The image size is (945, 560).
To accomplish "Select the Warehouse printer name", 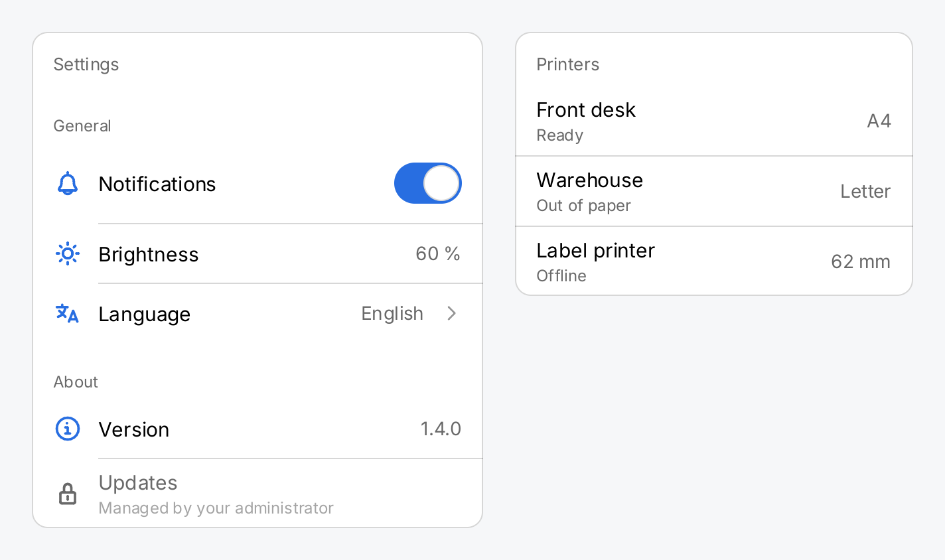I will (x=590, y=180).
